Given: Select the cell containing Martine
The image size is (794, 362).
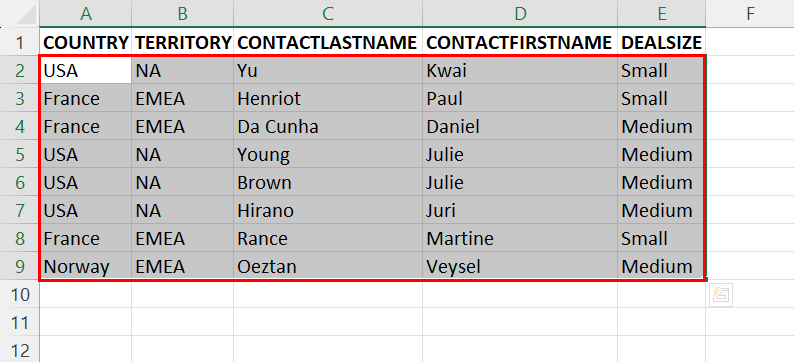Looking at the screenshot, I should [x=520, y=238].
